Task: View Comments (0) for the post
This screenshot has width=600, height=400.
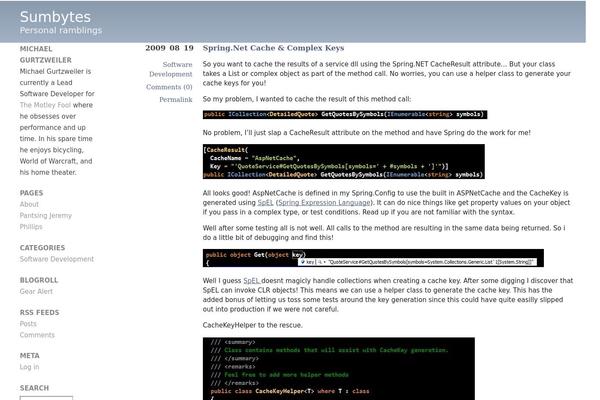Action: pos(169,87)
